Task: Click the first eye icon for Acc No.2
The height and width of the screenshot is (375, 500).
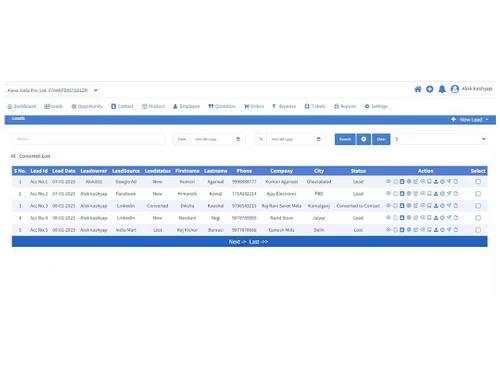Action: pos(388,193)
